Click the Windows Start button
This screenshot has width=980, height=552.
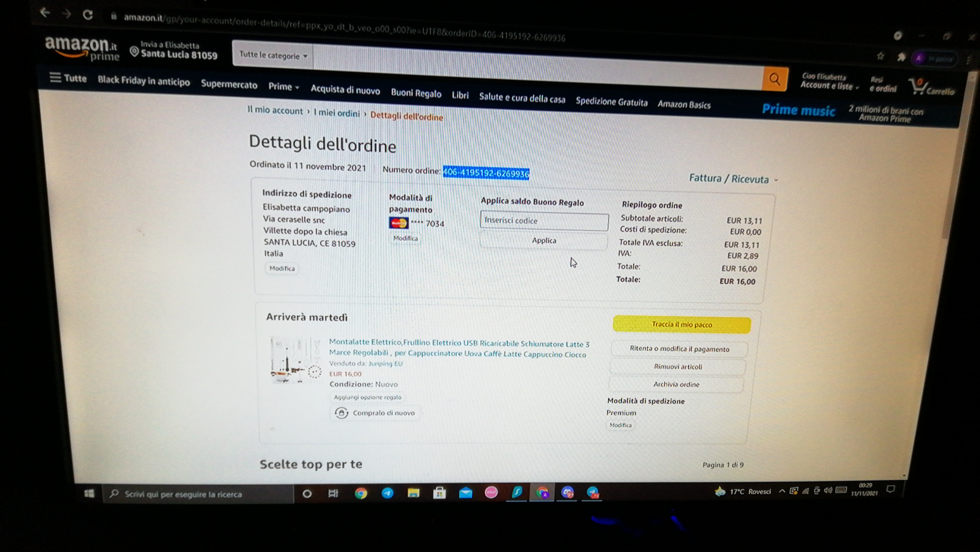pyautogui.click(x=89, y=493)
